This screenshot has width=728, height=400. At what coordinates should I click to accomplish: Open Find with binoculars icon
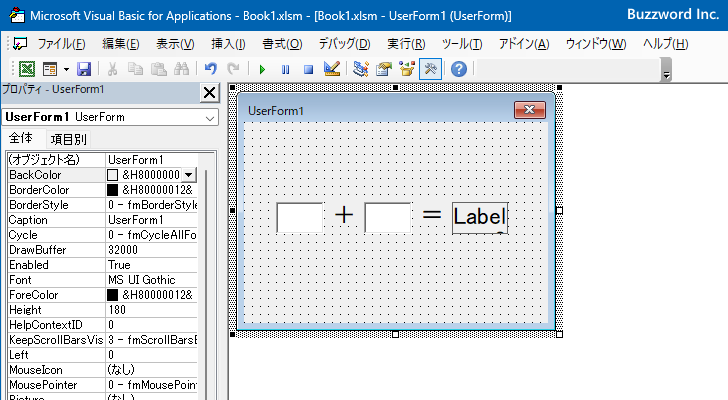click(182, 69)
